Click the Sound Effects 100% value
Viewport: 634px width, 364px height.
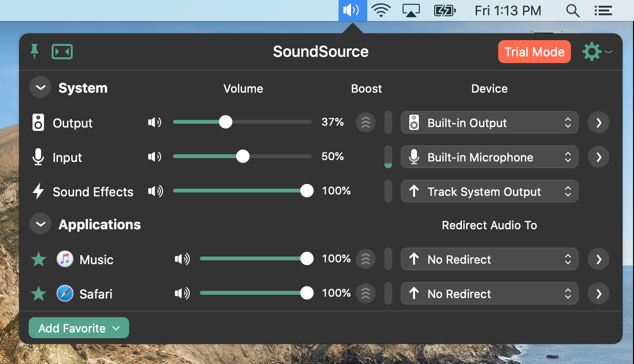pos(337,191)
